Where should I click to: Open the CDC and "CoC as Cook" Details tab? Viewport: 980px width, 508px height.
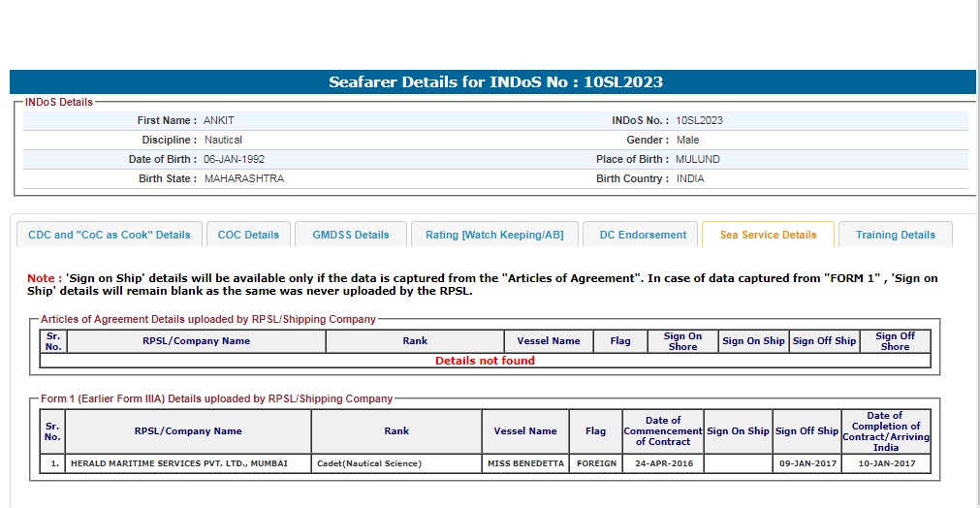pyautogui.click(x=110, y=235)
